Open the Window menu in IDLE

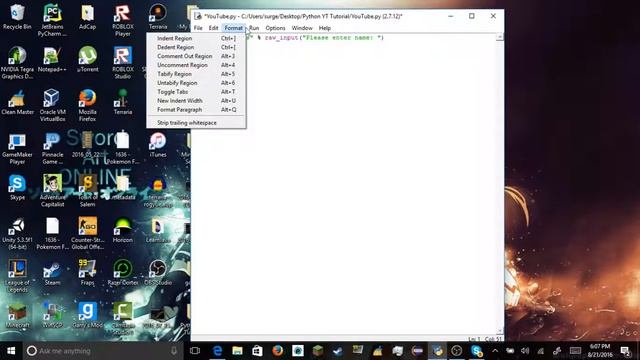coord(302,28)
